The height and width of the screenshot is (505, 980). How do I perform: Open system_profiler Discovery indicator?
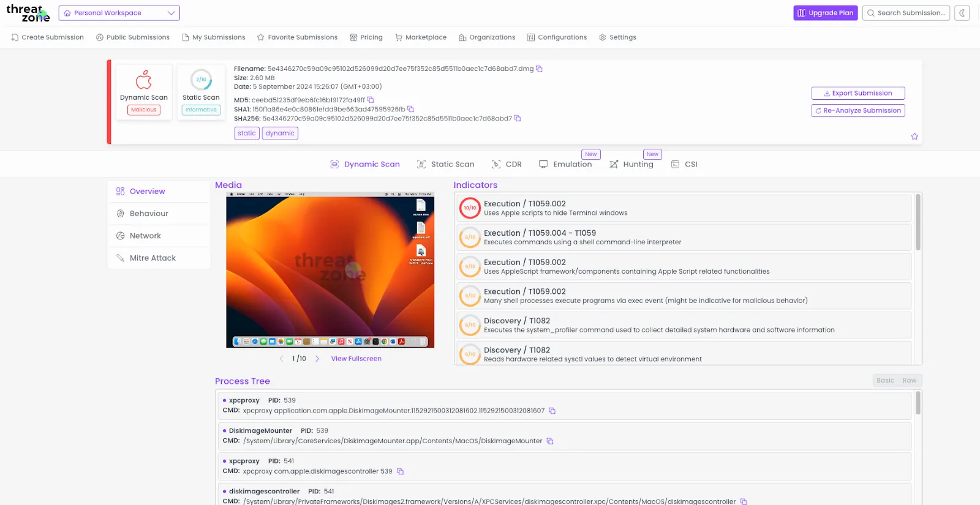(x=684, y=326)
